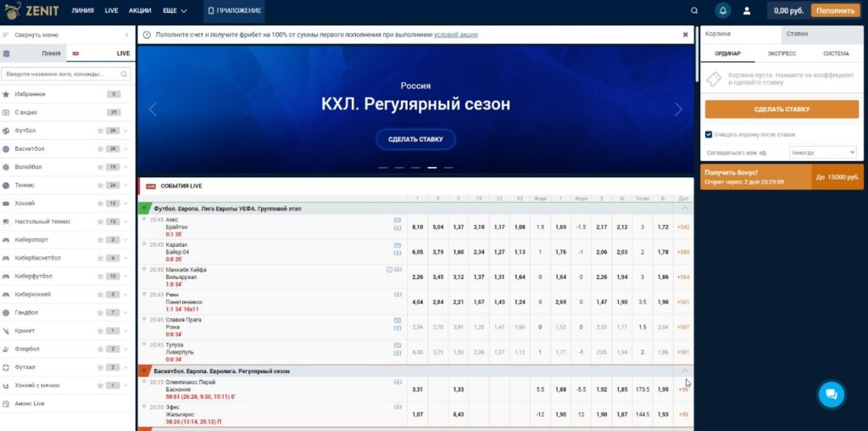The image size is (868, 431).
Task: Collapse sidebar via Свернуть меню
Action: click(x=68, y=35)
